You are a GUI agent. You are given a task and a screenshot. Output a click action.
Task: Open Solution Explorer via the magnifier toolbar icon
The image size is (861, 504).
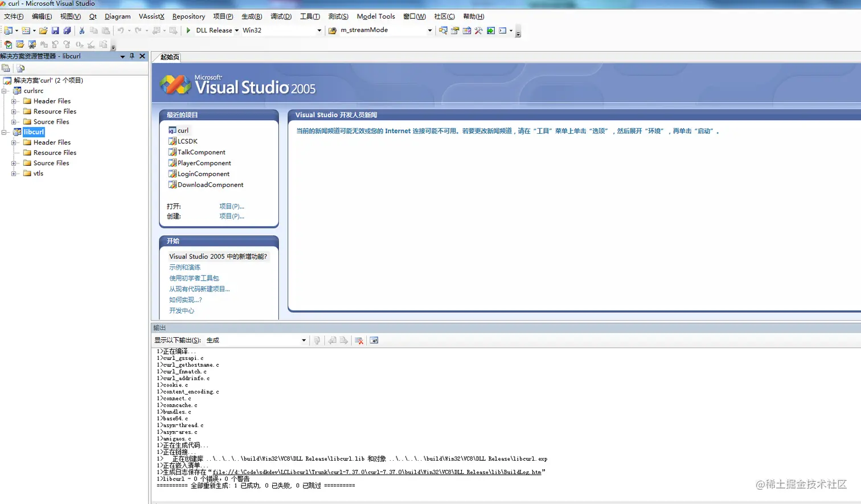443,30
